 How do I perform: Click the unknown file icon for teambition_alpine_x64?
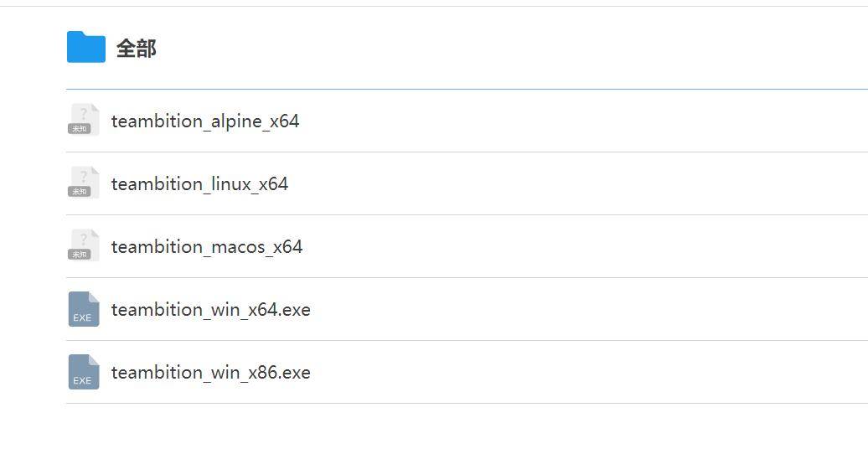tap(84, 119)
